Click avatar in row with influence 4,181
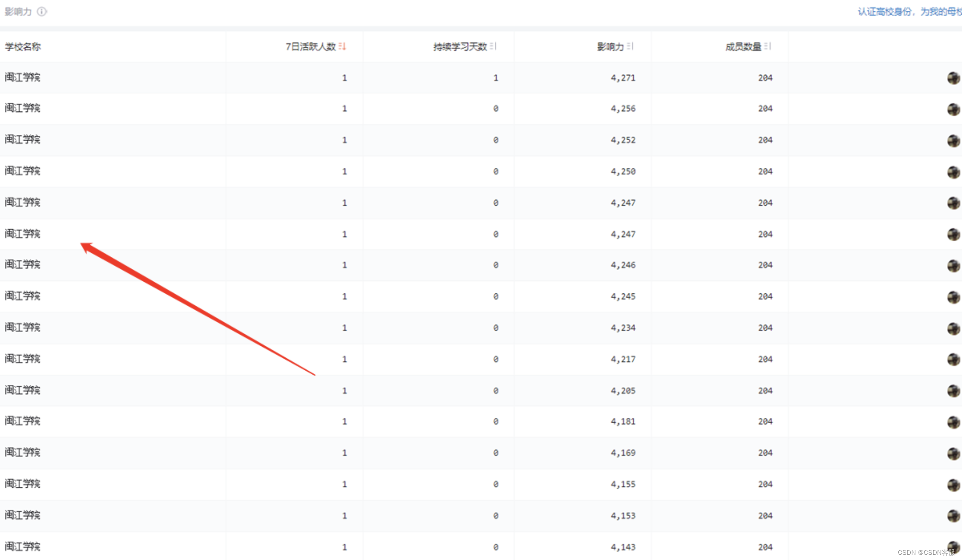The height and width of the screenshot is (560, 962). 953,422
